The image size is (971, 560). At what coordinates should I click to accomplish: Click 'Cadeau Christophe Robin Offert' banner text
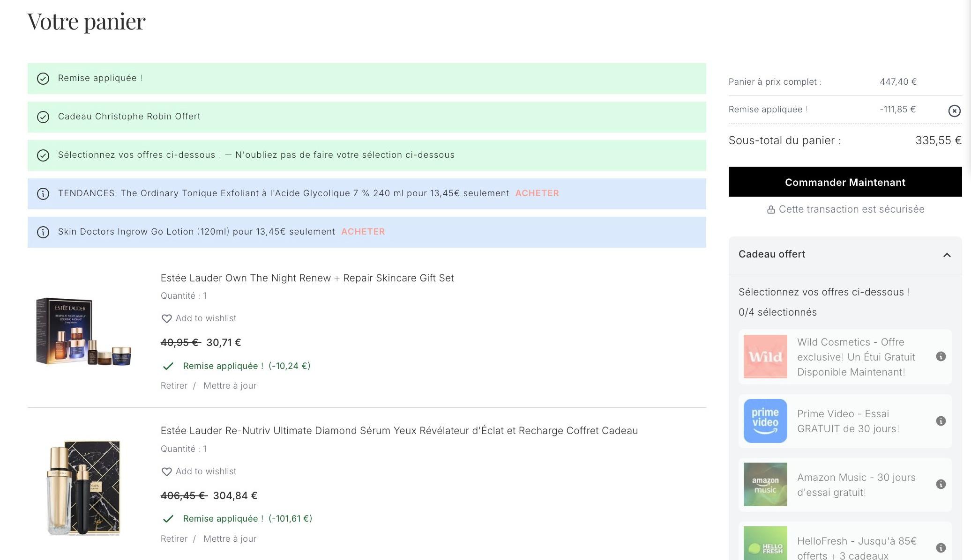[129, 117]
